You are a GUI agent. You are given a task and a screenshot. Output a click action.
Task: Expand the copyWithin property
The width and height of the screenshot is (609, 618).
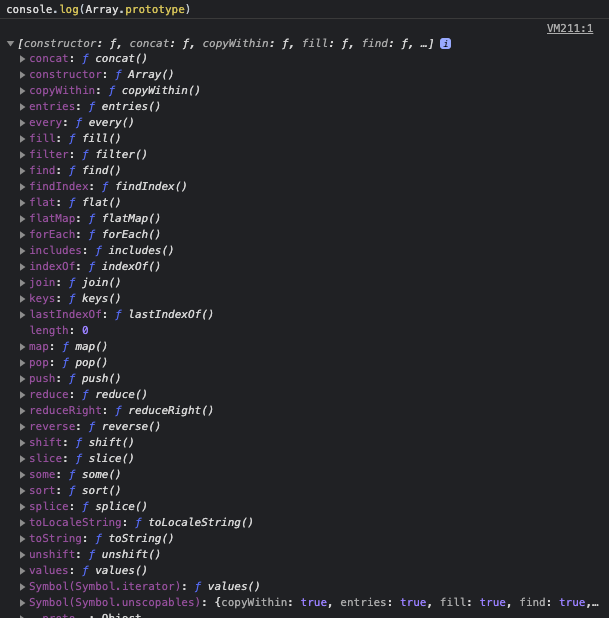tap(22, 91)
